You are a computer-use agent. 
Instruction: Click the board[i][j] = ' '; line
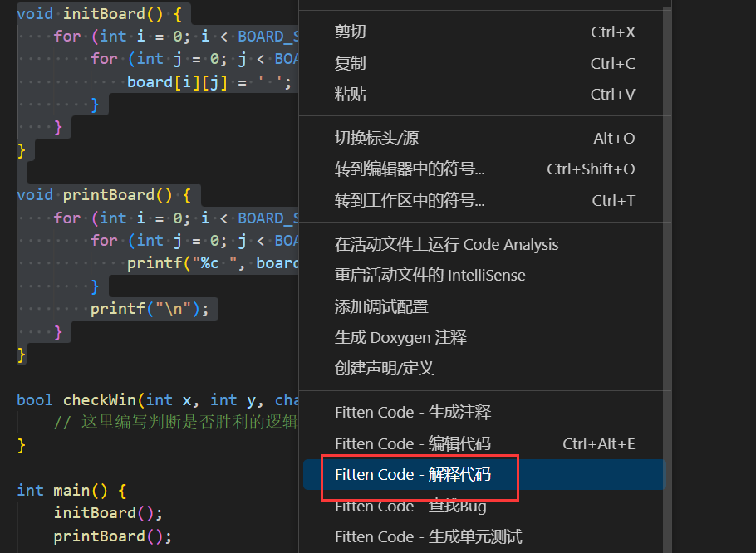(209, 82)
